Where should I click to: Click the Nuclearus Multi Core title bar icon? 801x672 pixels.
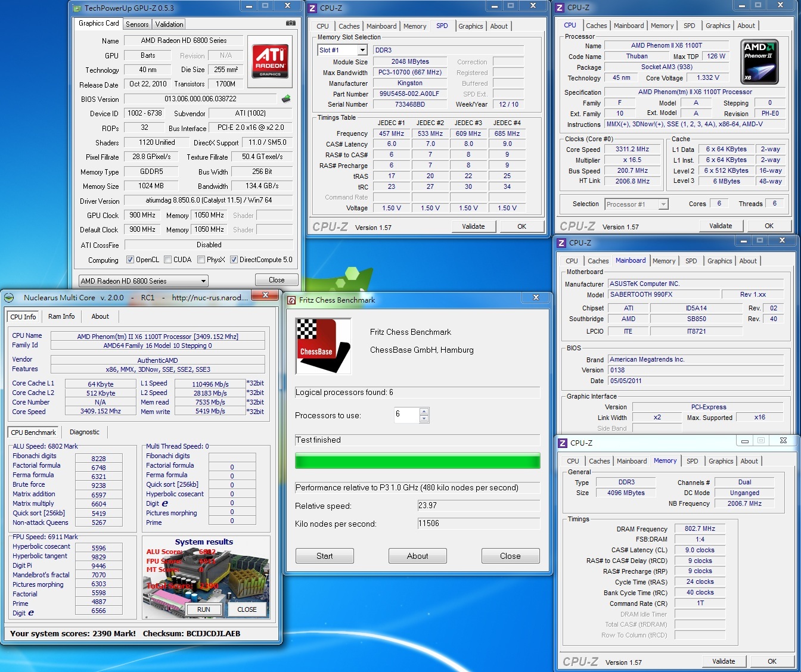coord(10,298)
